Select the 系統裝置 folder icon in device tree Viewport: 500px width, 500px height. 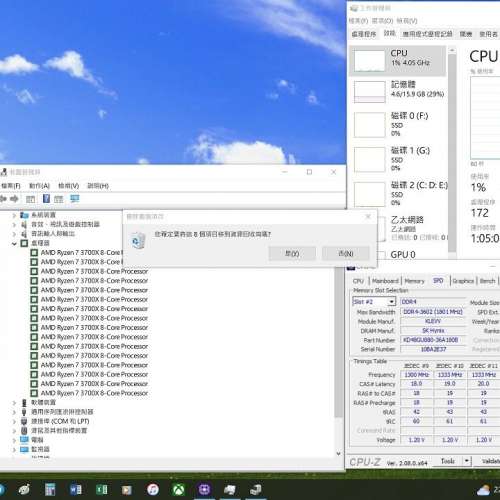[x=24, y=215]
